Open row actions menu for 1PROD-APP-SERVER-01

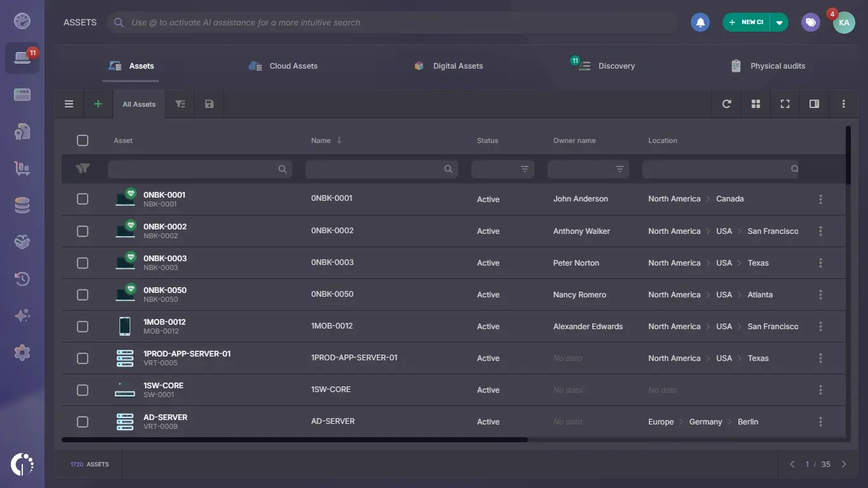click(x=820, y=358)
